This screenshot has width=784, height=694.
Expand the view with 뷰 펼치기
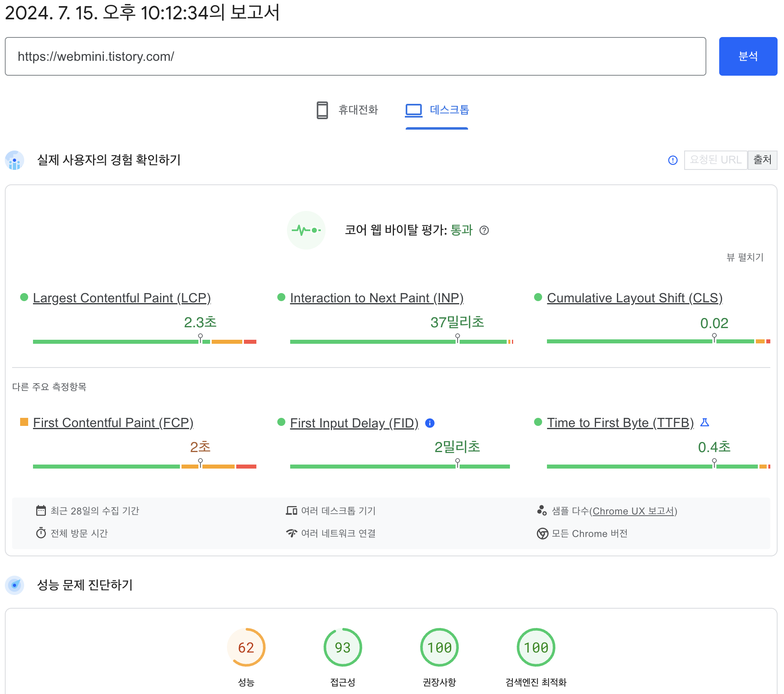coord(745,257)
